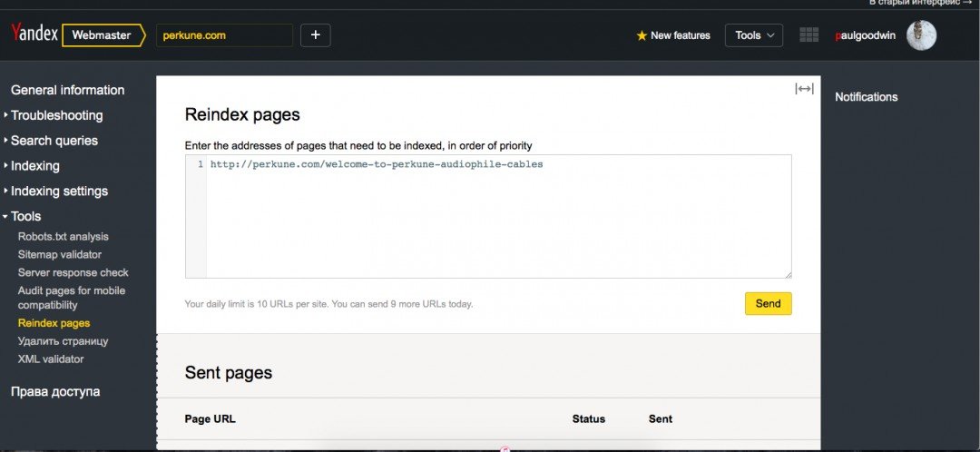Expand the Troubleshooting section
This screenshot has width=980, height=452.
click(x=56, y=115)
